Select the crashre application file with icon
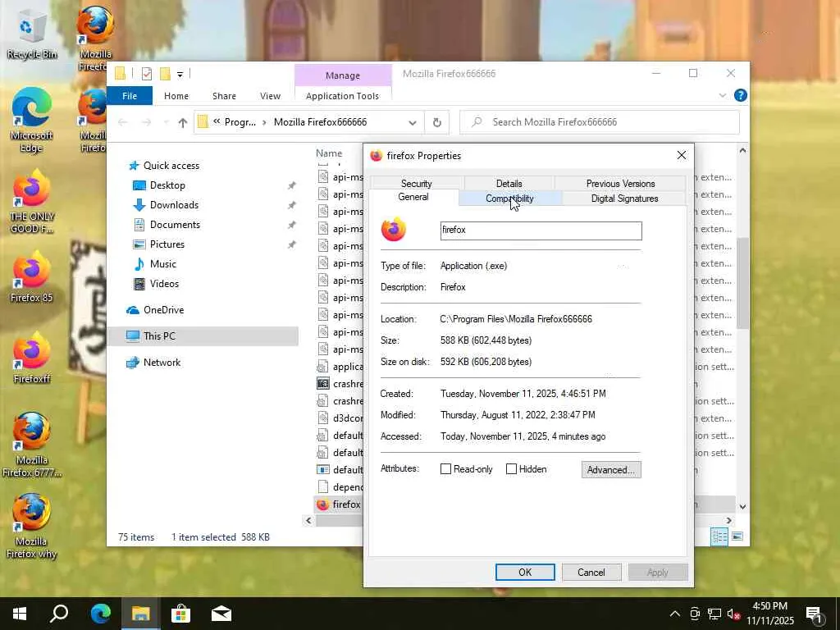Viewport: 840px width, 630px height. (340, 384)
